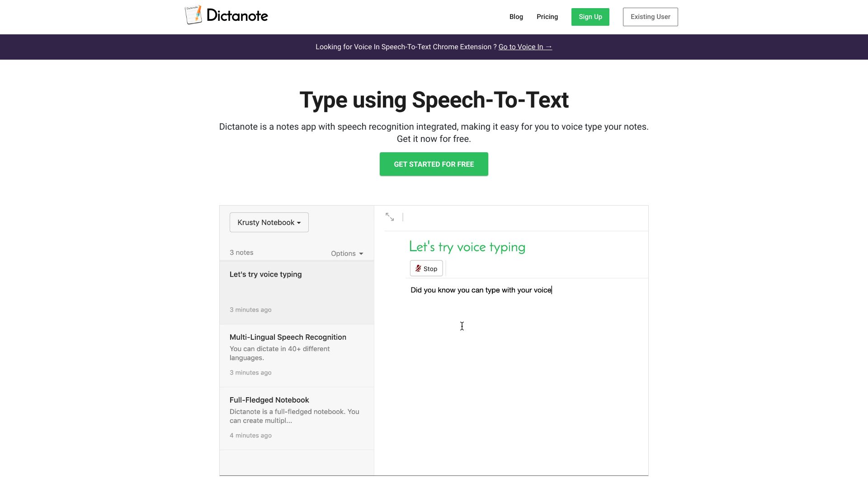Click the Existing User button
The image size is (868, 488).
pos(650,17)
